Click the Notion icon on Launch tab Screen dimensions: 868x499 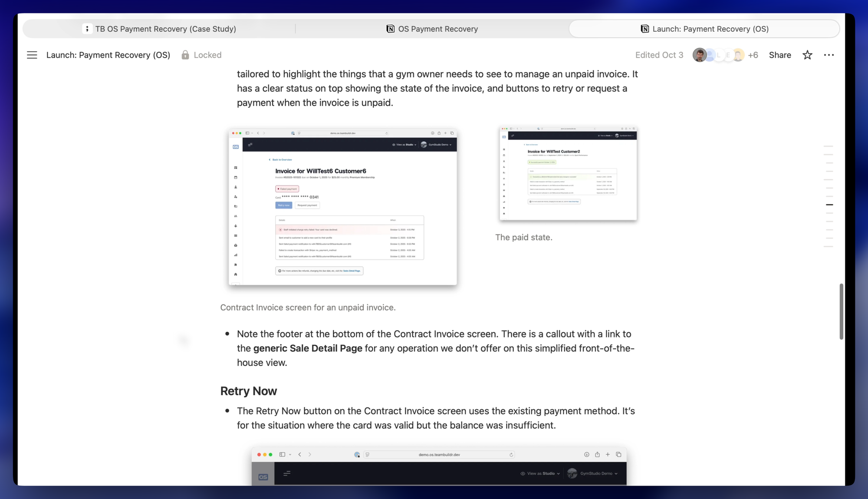(x=644, y=29)
